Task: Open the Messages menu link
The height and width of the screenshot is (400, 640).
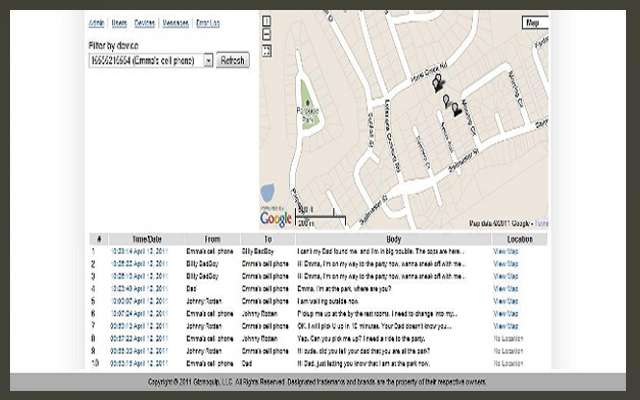Action: click(x=177, y=20)
